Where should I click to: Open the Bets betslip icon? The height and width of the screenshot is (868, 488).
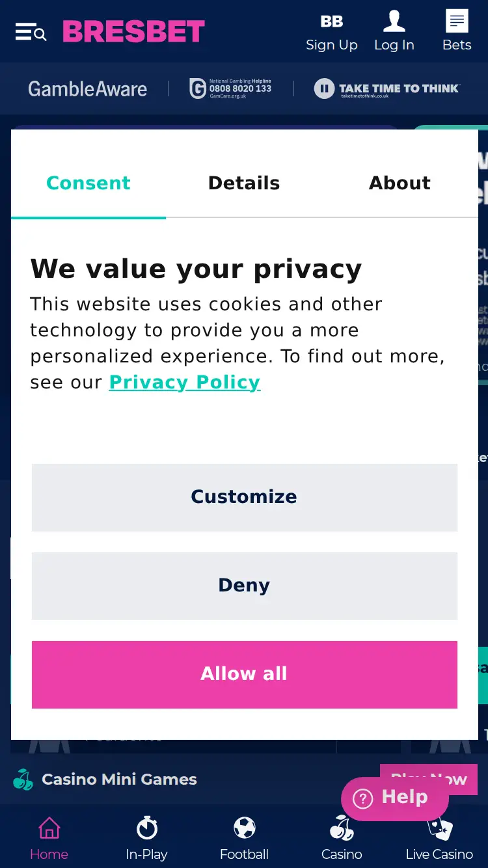(x=456, y=20)
